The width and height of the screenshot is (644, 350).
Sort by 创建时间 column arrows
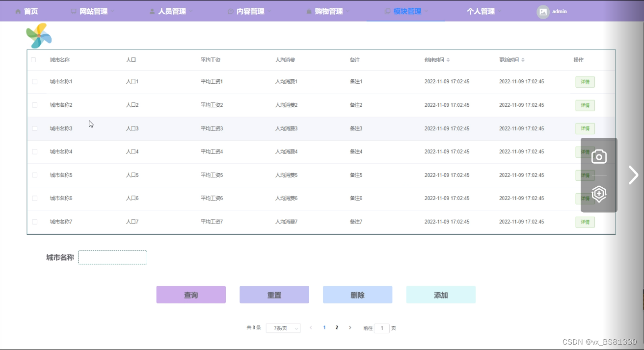tap(448, 60)
